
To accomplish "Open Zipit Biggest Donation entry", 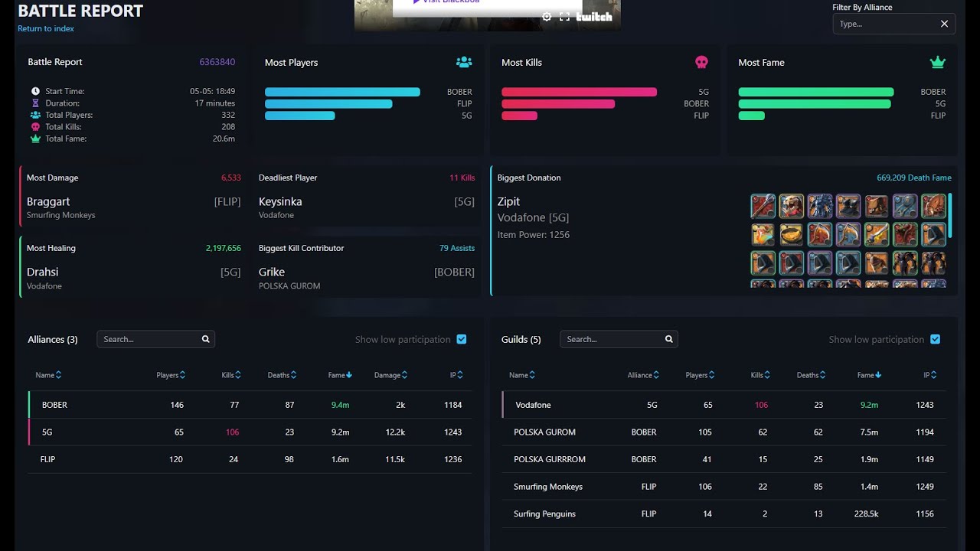I will (508, 201).
